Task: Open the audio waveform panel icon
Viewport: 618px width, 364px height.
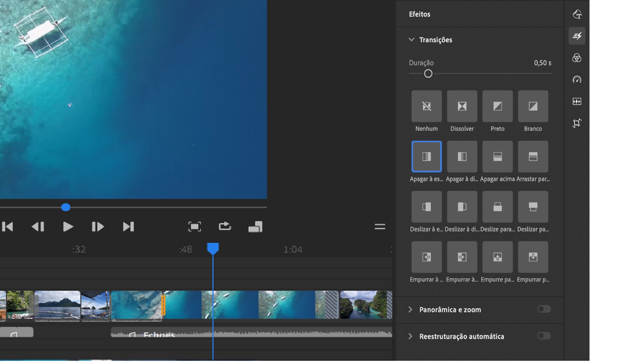Action: click(x=576, y=102)
